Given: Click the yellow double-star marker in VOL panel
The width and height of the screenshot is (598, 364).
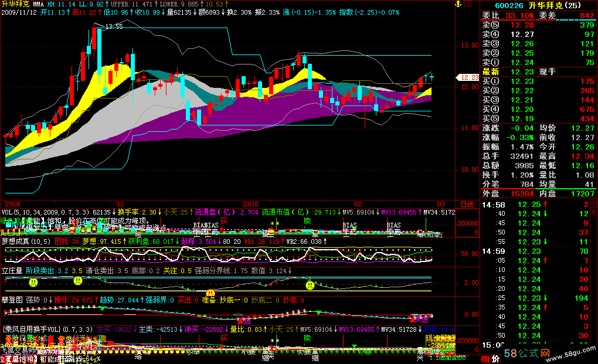Looking at the screenshot, I should (274, 224).
